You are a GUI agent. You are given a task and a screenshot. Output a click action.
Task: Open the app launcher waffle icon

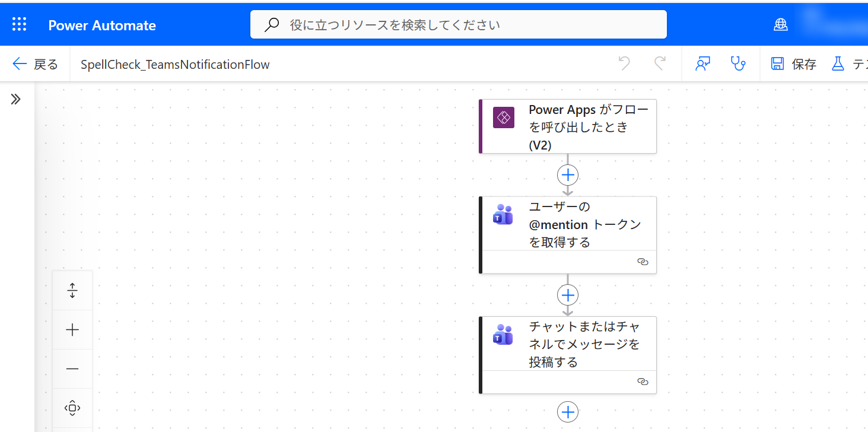[20, 24]
